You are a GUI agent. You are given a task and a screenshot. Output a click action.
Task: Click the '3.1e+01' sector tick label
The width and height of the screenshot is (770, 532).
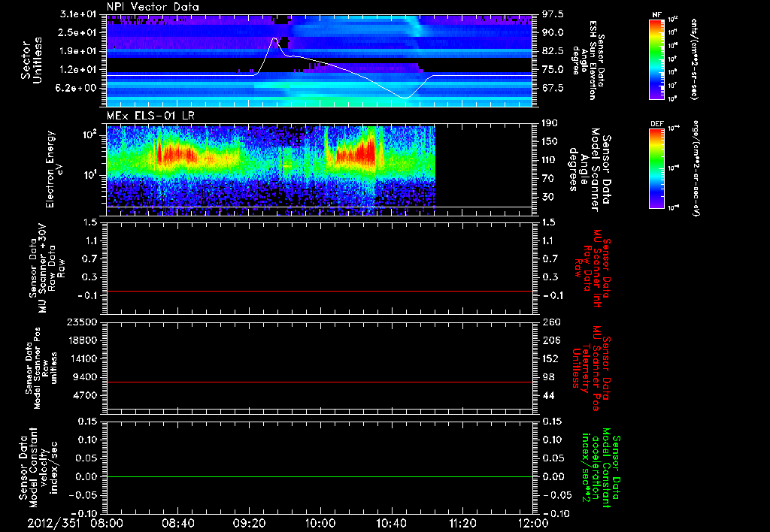[x=78, y=14]
